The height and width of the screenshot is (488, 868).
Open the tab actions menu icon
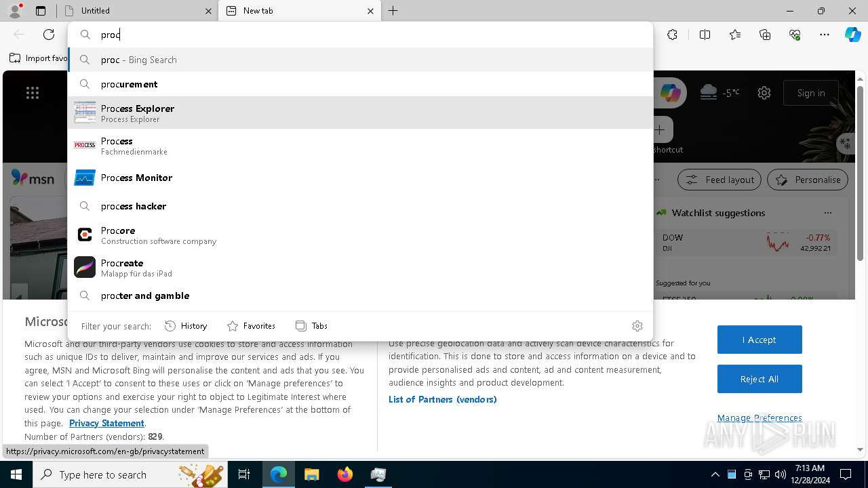41,11
